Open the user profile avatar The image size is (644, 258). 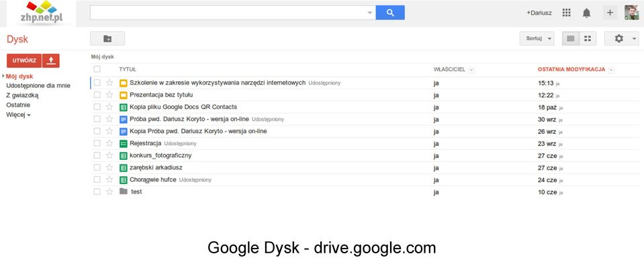coord(632,13)
